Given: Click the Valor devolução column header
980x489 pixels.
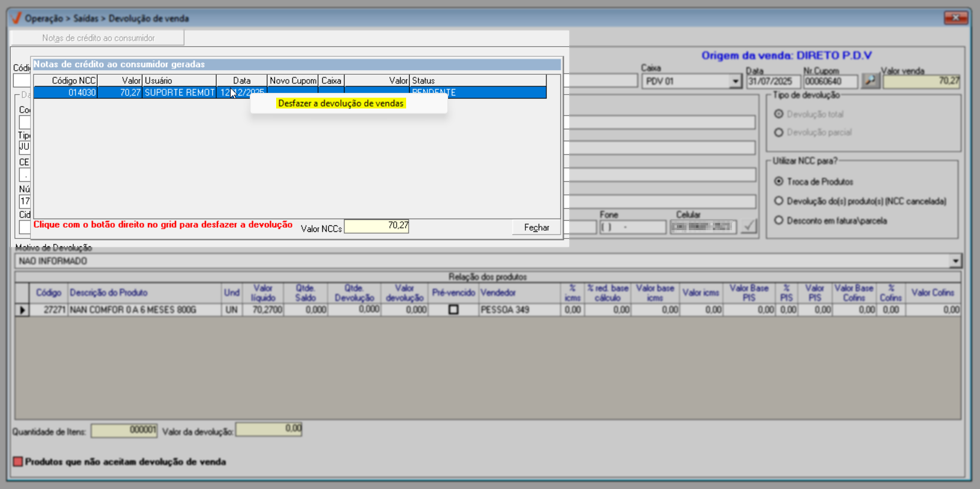Looking at the screenshot, I should [x=405, y=293].
